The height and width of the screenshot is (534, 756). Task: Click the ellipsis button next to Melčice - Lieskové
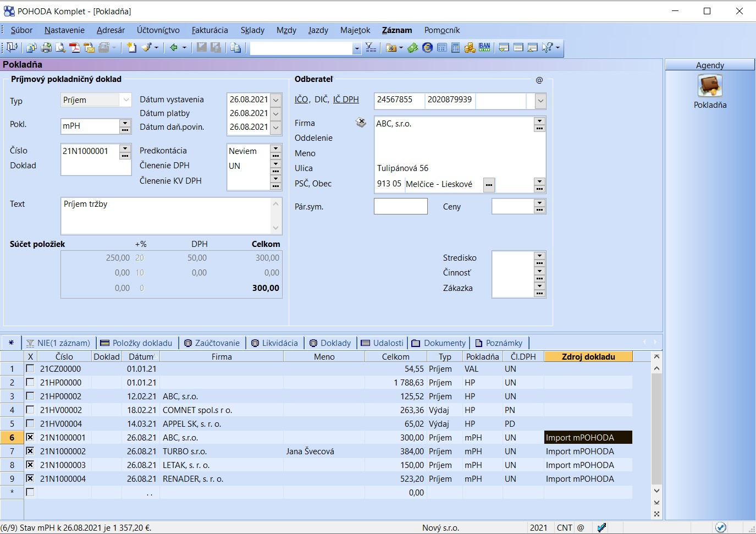pyautogui.click(x=489, y=185)
